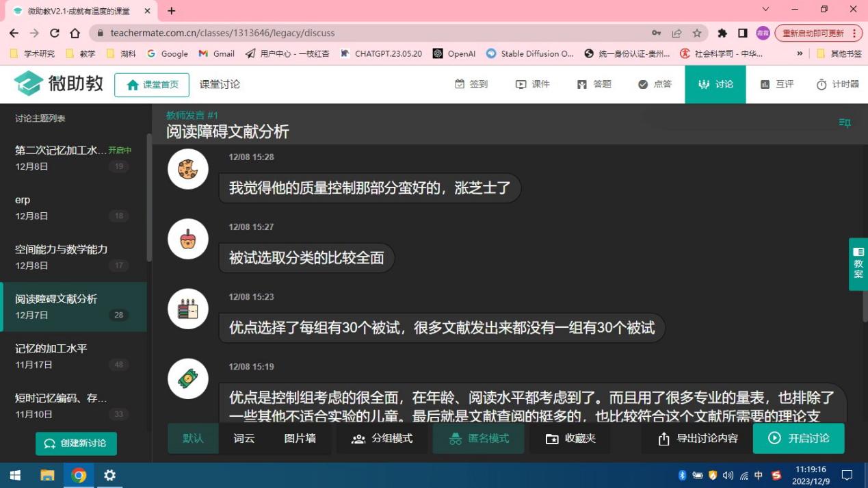
Task: Open the 课件 courseware section
Action: click(532, 84)
